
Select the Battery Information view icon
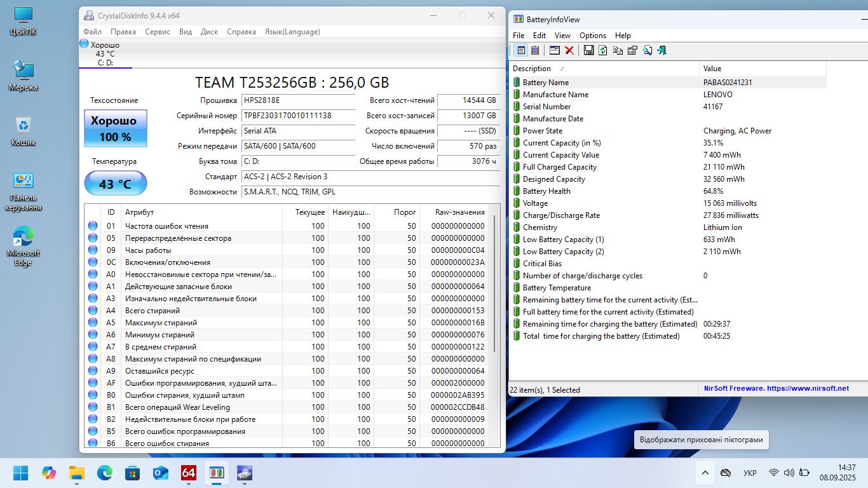521,50
